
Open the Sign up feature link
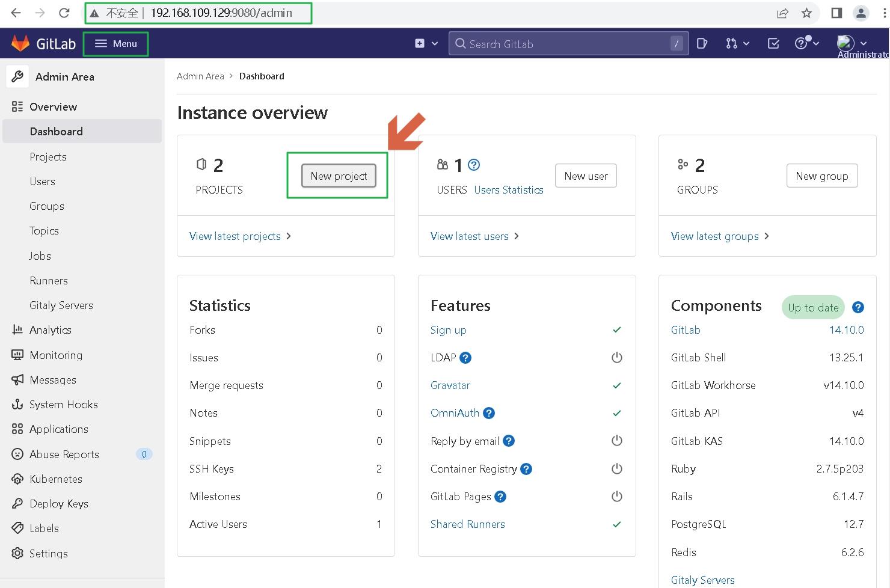(x=448, y=330)
